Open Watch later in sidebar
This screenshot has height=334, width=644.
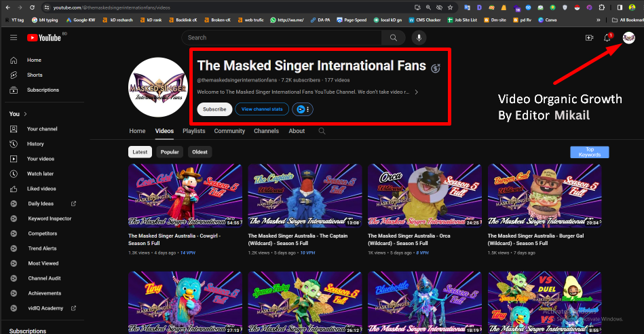39,174
